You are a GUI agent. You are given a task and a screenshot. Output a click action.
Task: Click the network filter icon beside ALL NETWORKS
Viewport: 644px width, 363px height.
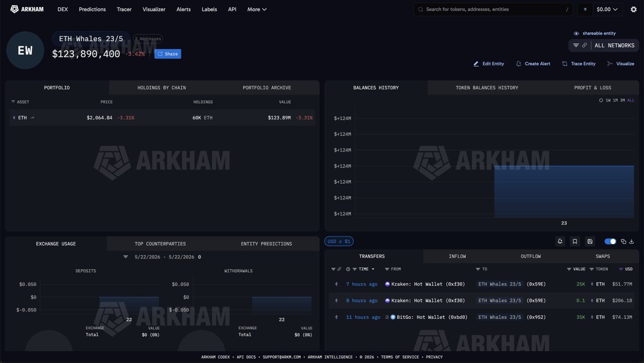[576, 46]
